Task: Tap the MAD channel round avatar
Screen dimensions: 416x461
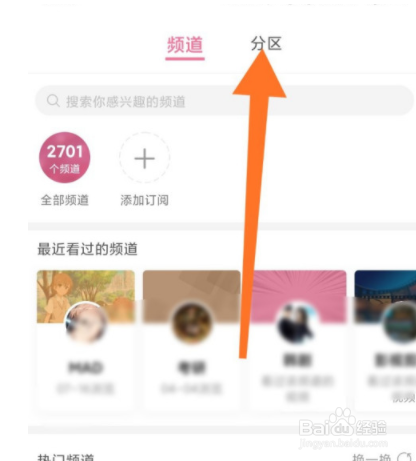Action: pyautogui.click(x=86, y=323)
